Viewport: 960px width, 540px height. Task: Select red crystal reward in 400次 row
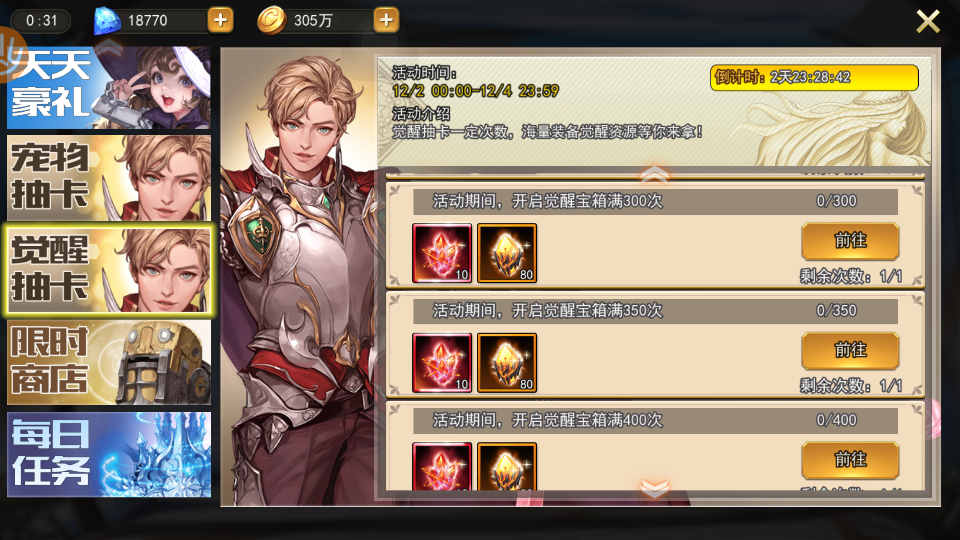(x=442, y=466)
